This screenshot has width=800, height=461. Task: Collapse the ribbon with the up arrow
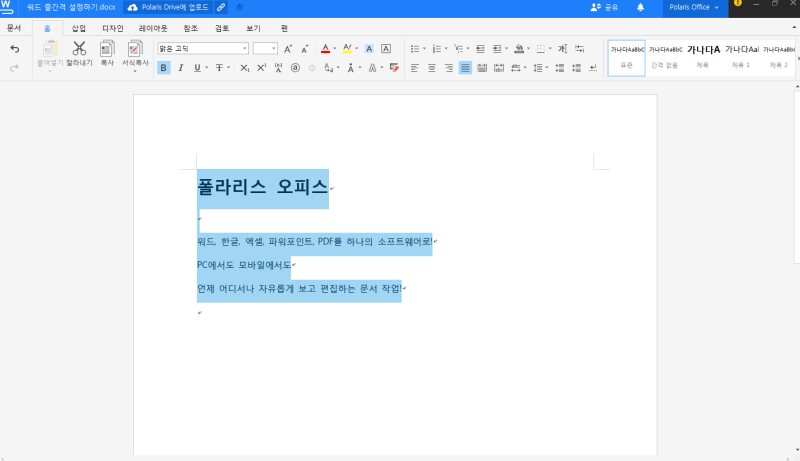794,28
